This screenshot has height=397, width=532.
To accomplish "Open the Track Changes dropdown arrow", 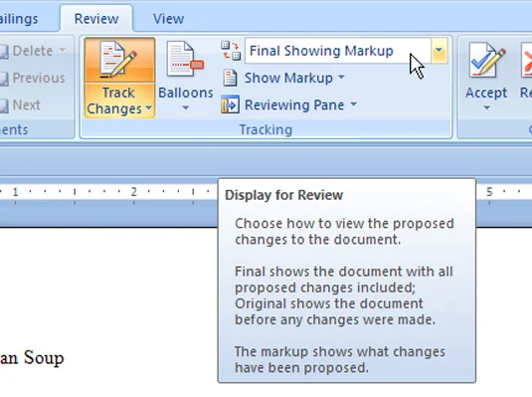I will [x=148, y=108].
